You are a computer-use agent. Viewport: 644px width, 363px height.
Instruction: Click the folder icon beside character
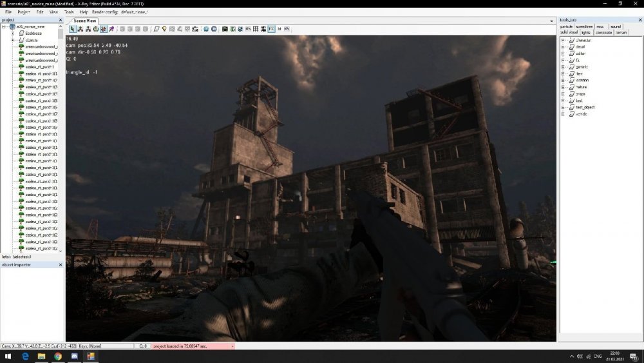tap(572, 40)
